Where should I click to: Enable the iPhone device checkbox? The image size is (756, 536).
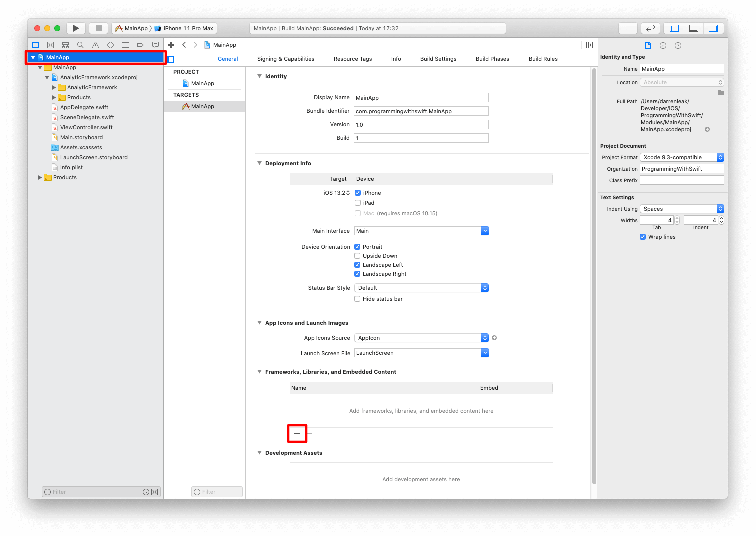(358, 193)
